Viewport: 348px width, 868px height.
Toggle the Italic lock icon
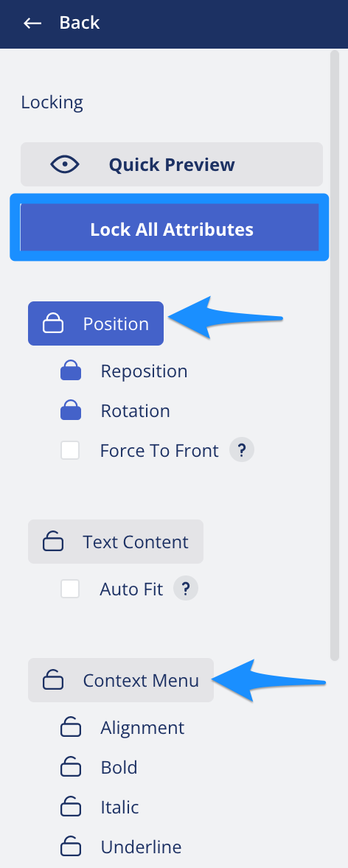[x=71, y=807]
